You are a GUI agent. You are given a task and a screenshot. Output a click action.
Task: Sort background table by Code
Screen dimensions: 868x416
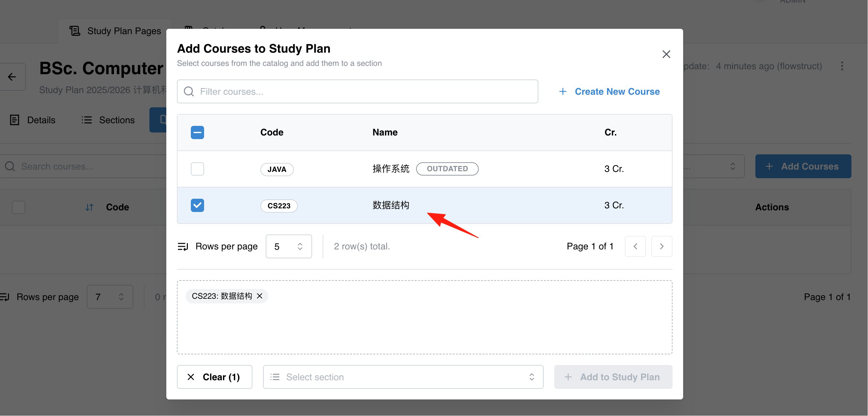[x=89, y=207]
